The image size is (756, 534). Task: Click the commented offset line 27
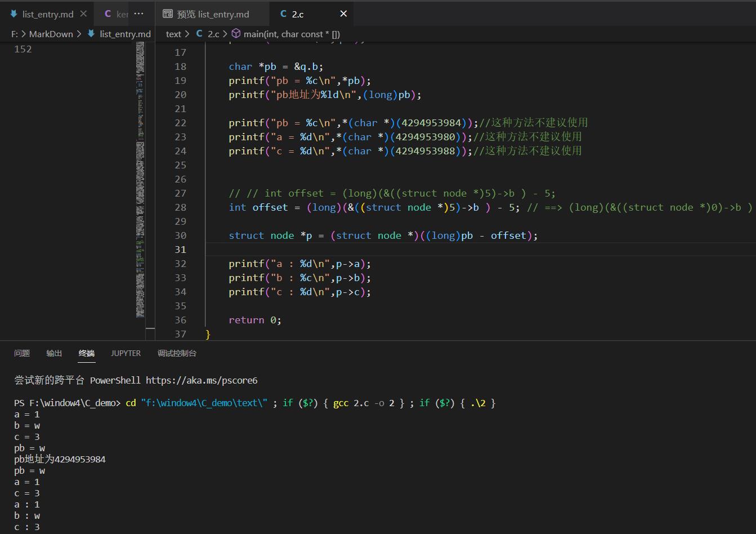[x=392, y=193]
